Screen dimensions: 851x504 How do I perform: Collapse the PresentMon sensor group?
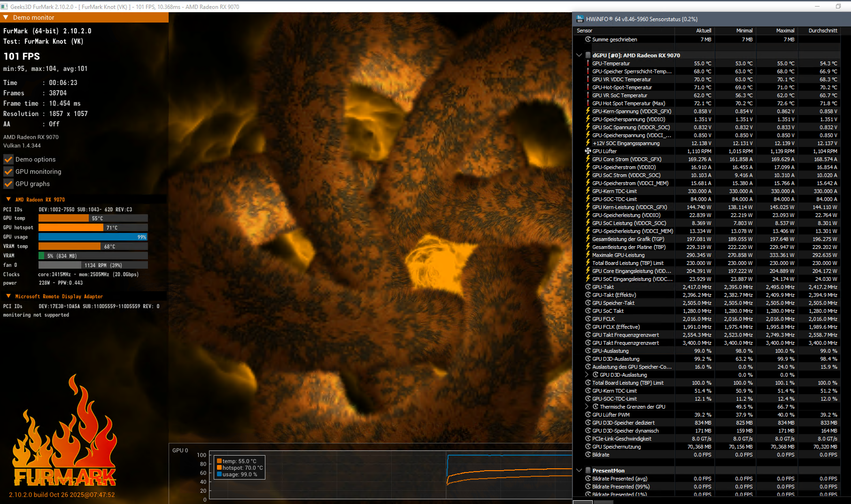[x=579, y=470]
